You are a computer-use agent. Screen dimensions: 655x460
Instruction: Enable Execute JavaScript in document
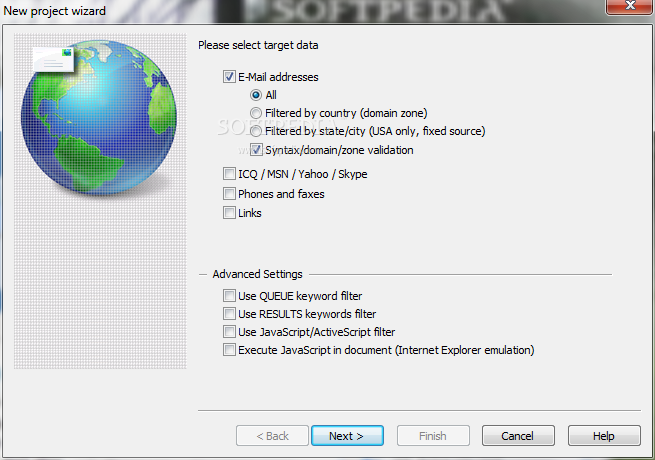coord(229,350)
